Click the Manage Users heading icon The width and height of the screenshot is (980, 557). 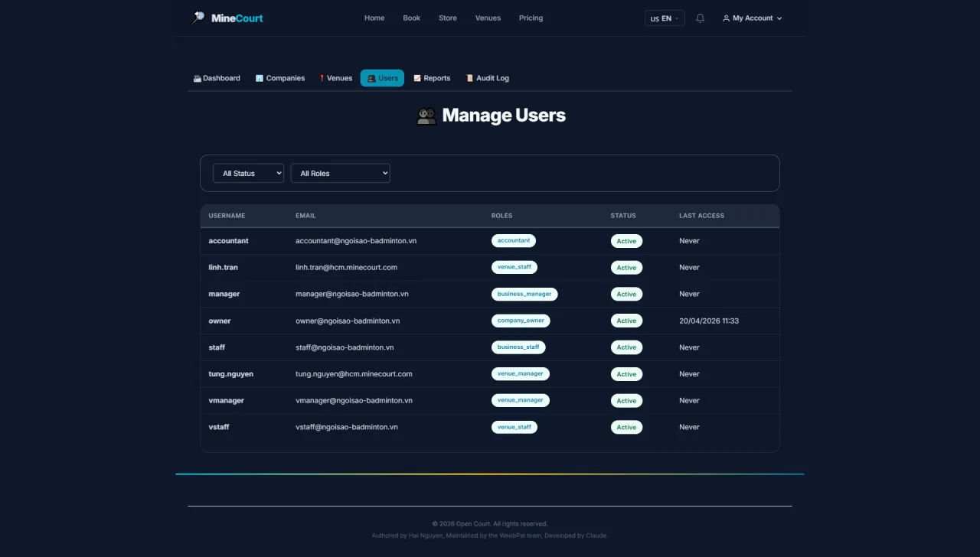tap(426, 116)
